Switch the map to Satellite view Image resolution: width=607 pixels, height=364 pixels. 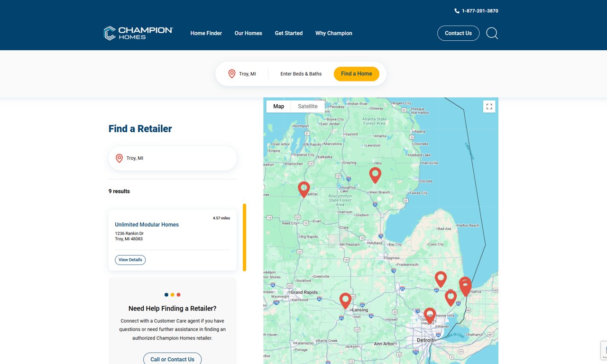[x=307, y=106]
